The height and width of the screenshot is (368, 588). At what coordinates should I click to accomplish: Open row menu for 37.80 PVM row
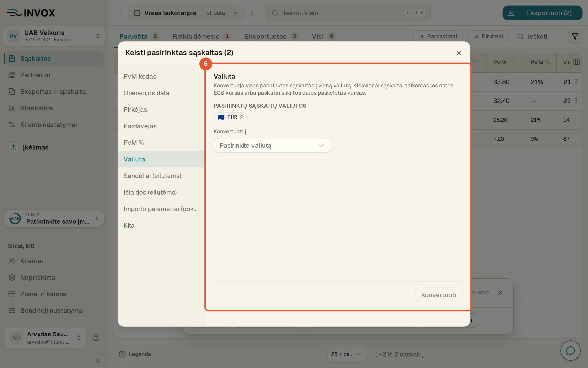coord(576,82)
